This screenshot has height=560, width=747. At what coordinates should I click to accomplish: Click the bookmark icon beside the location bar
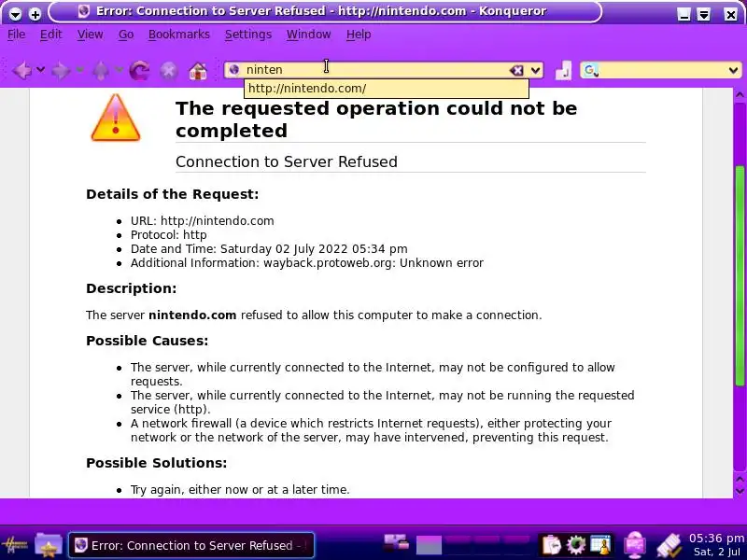coord(563,71)
